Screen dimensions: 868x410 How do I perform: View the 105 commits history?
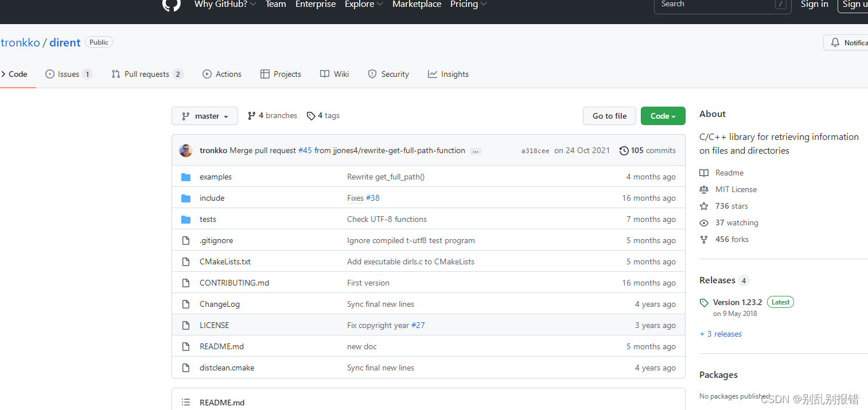pos(648,150)
